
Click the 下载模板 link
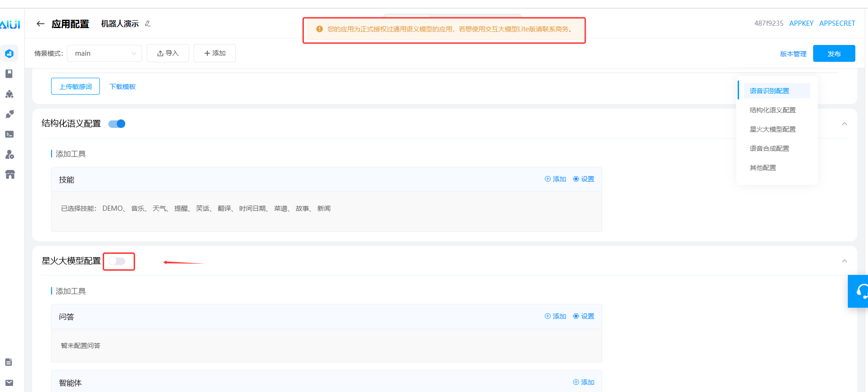click(122, 87)
